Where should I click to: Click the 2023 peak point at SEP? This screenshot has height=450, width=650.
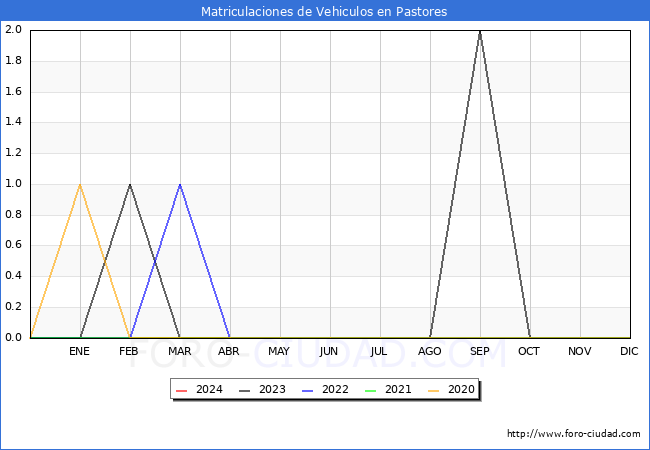pyautogui.click(x=480, y=31)
